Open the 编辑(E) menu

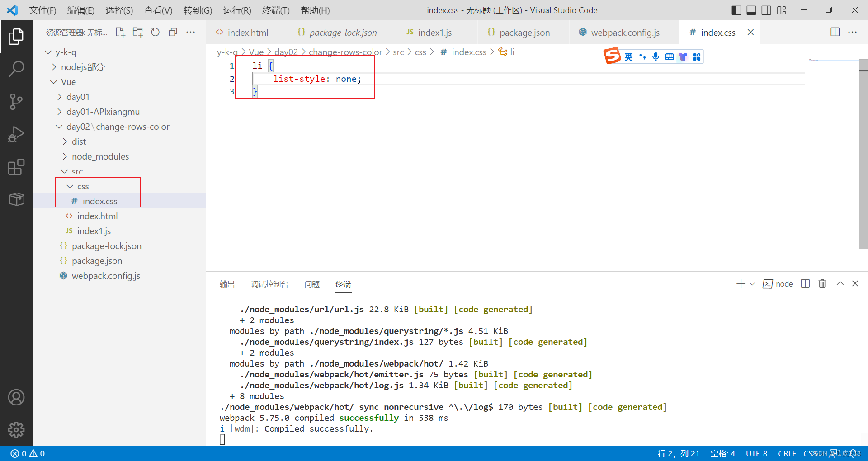pos(81,10)
